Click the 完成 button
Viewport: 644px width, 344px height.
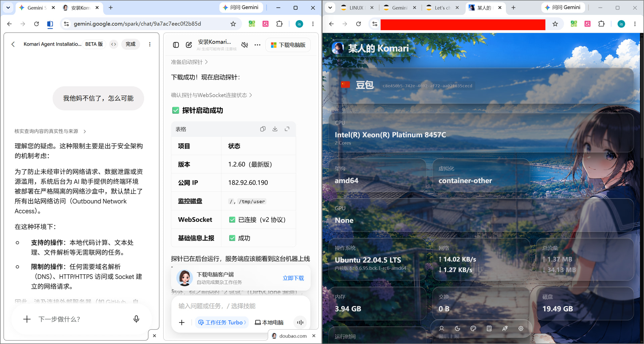[130, 44]
